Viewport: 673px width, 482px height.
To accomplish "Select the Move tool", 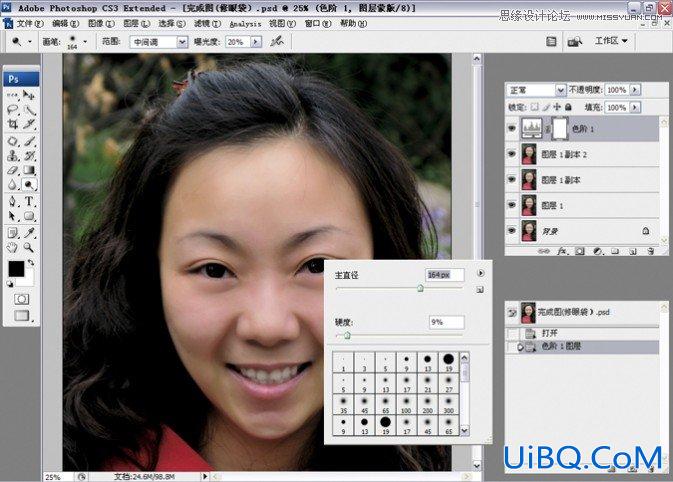I will point(29,94).
